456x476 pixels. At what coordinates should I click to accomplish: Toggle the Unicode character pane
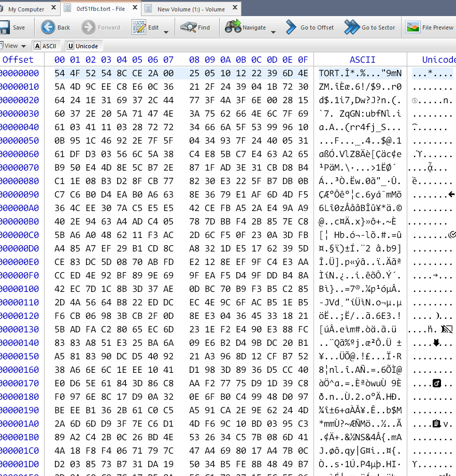[x=83, y=46]
